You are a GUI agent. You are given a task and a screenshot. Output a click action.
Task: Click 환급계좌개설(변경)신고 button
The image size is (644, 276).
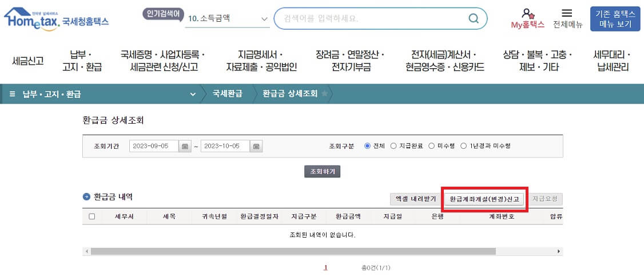[484, 199]
